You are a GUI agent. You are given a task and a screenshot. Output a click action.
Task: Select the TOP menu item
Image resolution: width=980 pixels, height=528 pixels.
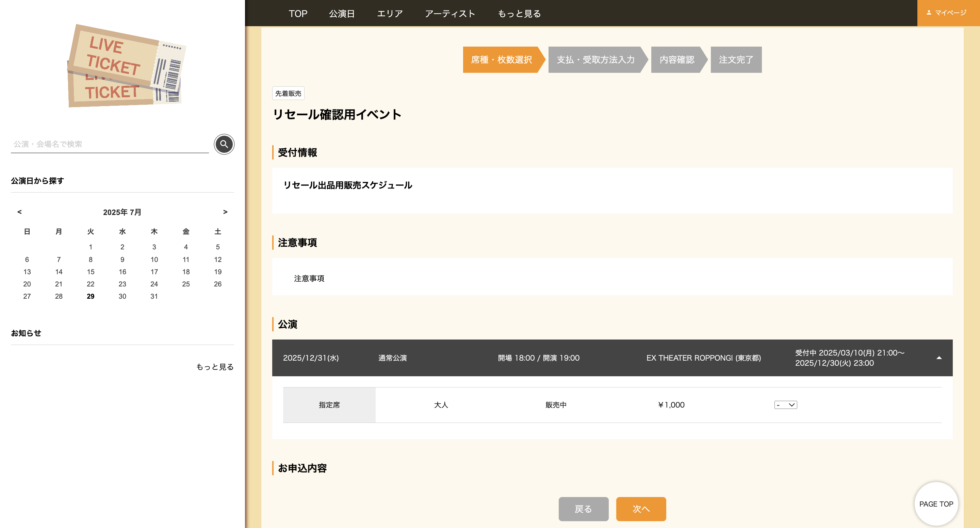(298, 13)
